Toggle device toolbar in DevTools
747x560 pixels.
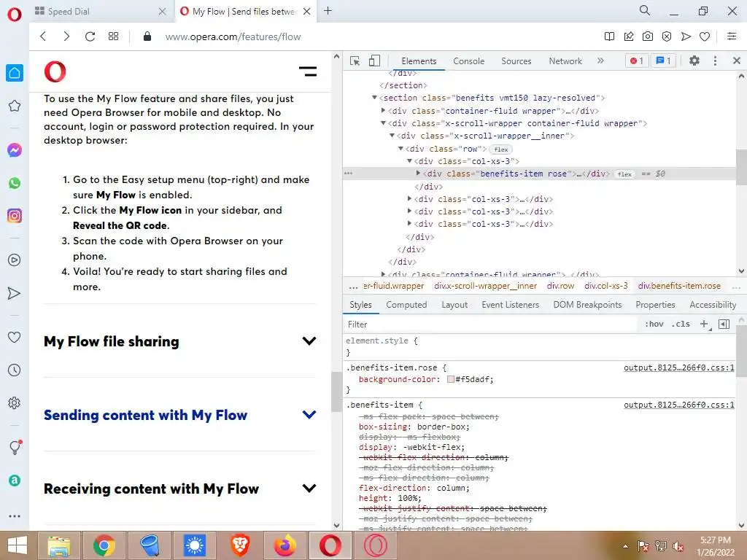[374, 61]
